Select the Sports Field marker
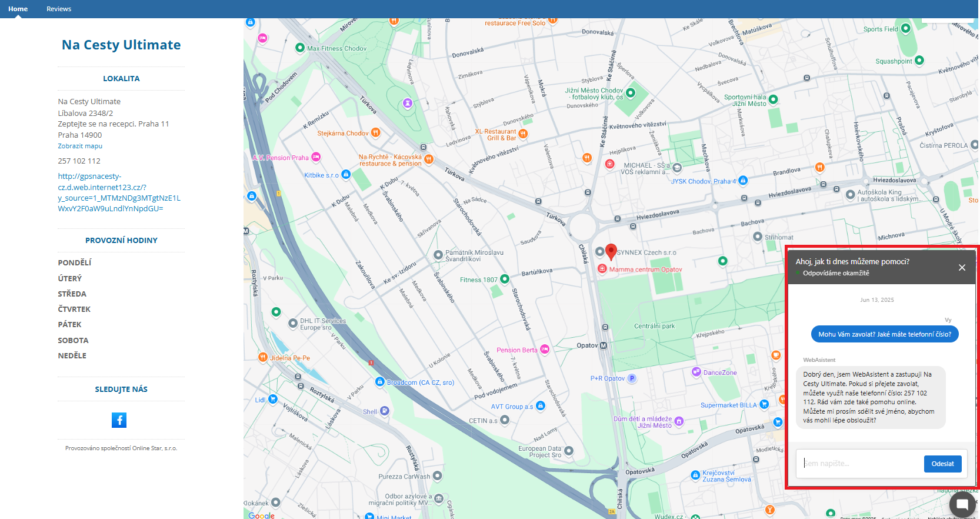This screenshot has width=980, height=519. coord(906,28)
